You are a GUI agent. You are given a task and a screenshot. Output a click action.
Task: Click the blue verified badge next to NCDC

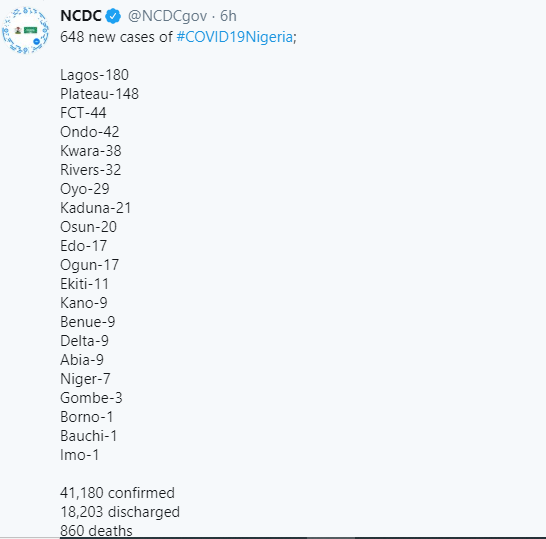(113, 16)
